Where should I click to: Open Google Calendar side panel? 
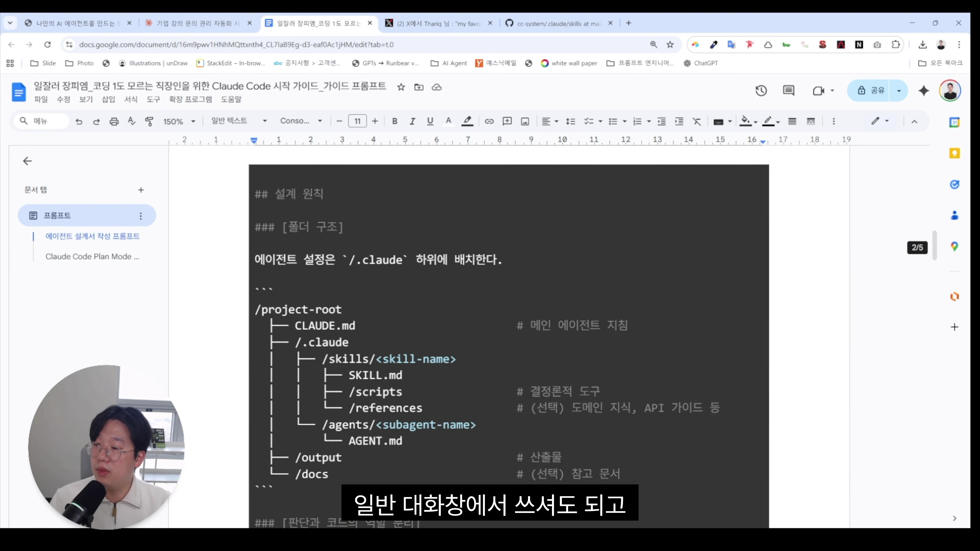pyautogui.click(x=954, y=122)
